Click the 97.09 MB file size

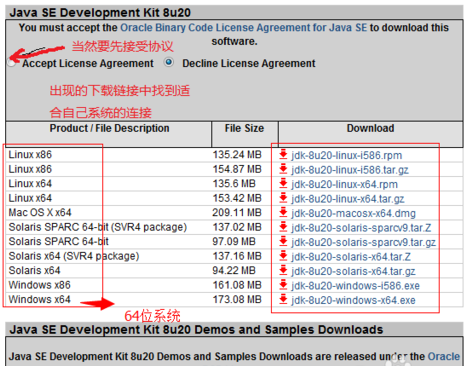click(234, 242)
